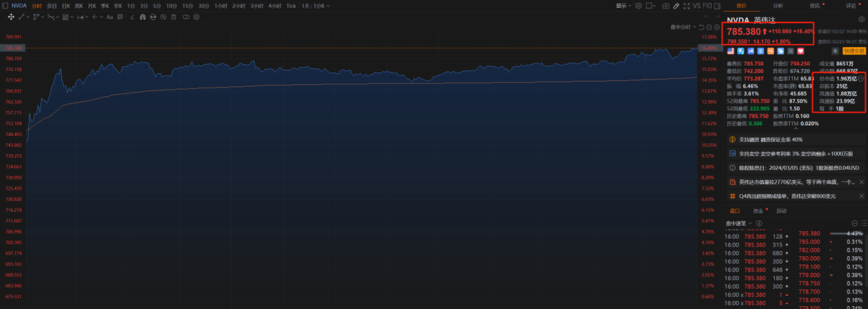
Task: Click the US flag market icon
Action: 731,51
